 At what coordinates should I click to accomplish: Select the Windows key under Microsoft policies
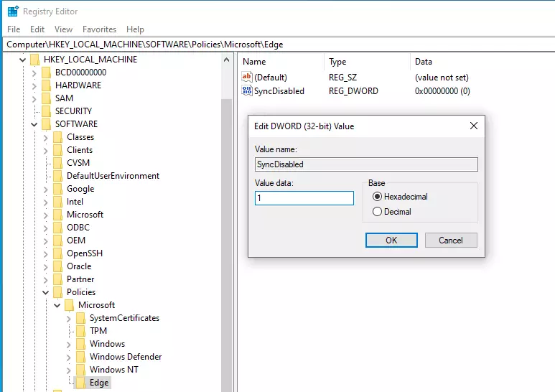tap(107, 343)
